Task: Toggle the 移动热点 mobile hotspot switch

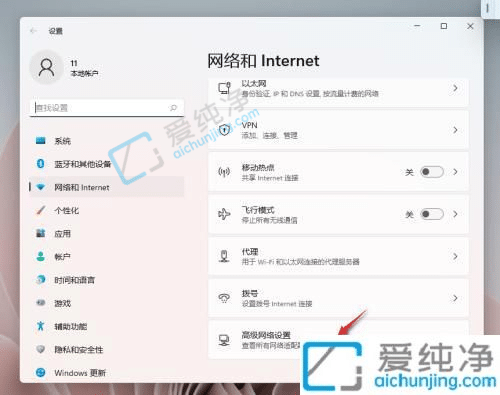Action: tap(431, 172)
